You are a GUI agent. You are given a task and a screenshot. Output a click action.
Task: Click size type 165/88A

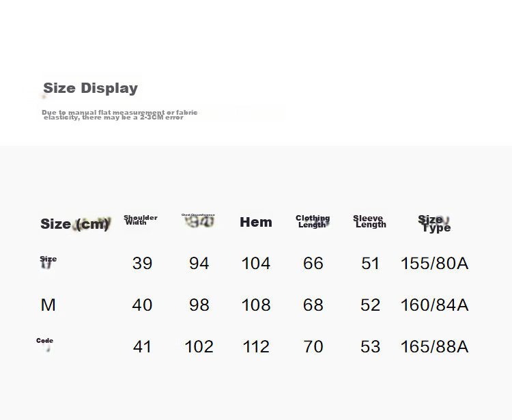tap(434, 346)
